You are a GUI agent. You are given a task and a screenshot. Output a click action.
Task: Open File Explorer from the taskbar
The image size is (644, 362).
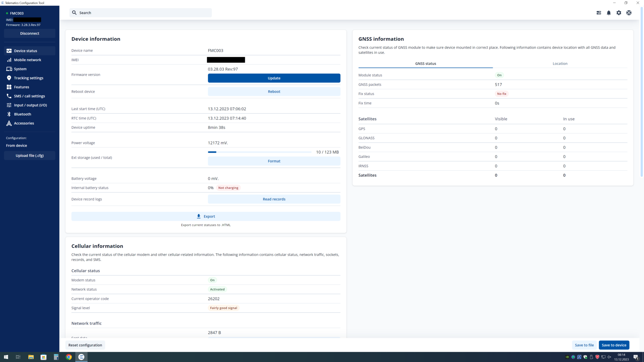tap(31, 357)
